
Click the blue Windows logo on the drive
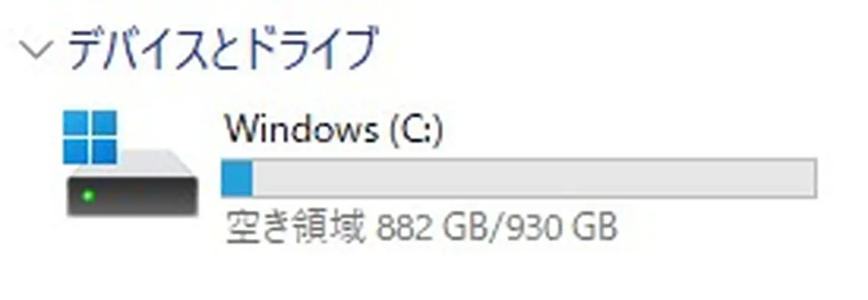click(x=90, y=138)
